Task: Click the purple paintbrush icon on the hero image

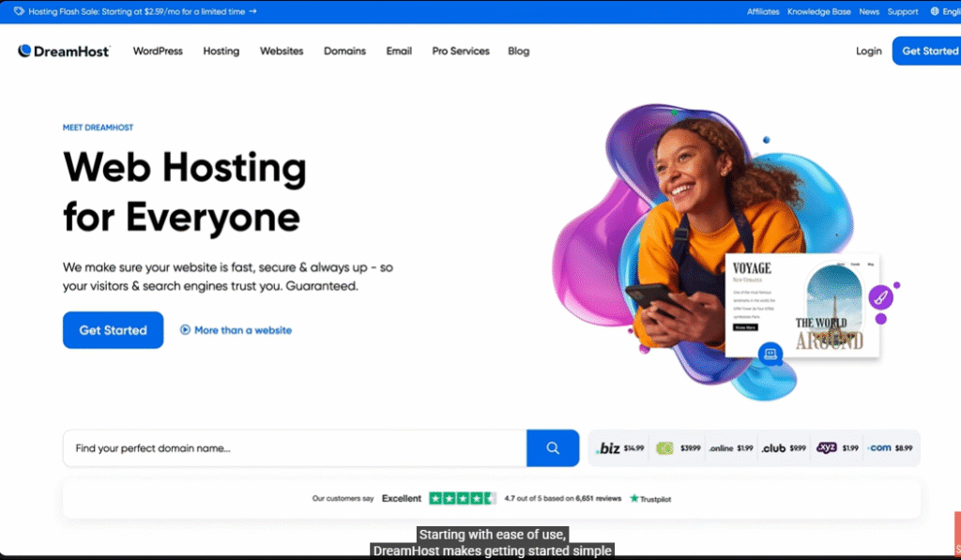Action: [x=880, y=298]
